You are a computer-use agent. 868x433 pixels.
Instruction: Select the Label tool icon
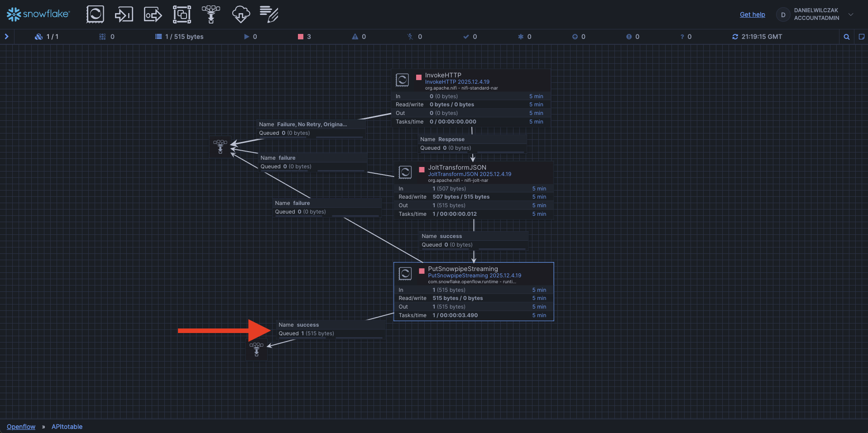point(269,14)
